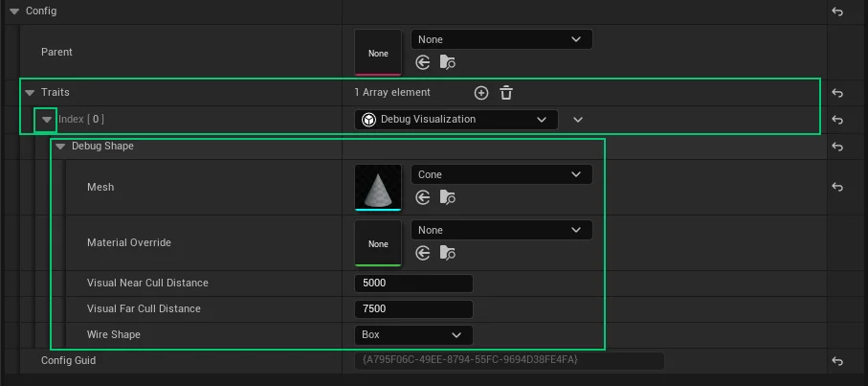Viewport: 868px width, 386px height.
Task: Browse to Cone mesh in Content Browser
Action: [x=447, y=197]
